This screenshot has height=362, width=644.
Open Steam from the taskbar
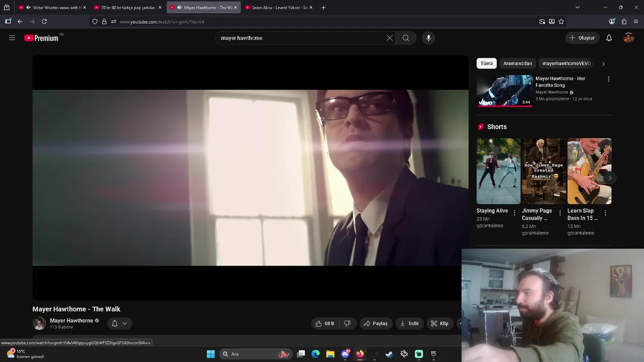click(389, 354)
